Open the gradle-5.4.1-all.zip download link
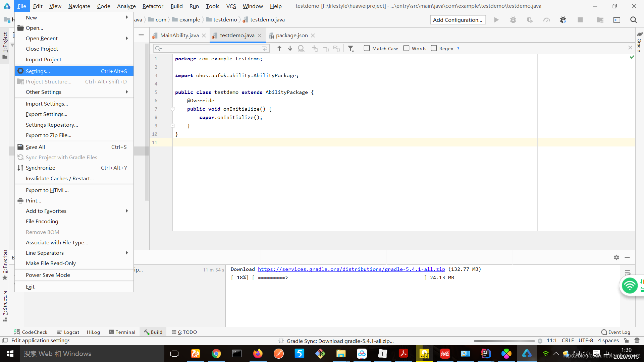 tap(351, 269)
